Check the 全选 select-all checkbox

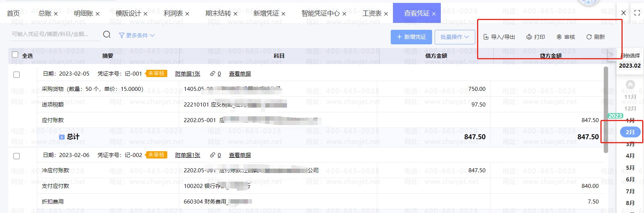tap(15, 55)
